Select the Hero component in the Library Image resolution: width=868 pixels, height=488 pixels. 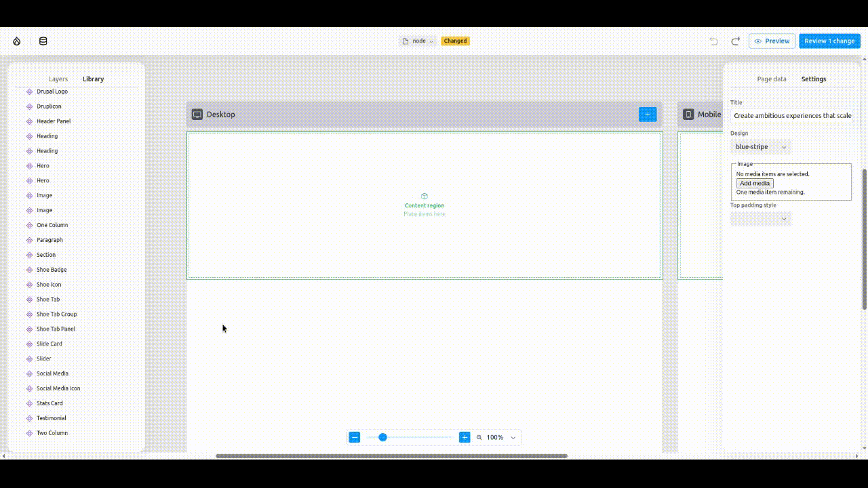43,165
